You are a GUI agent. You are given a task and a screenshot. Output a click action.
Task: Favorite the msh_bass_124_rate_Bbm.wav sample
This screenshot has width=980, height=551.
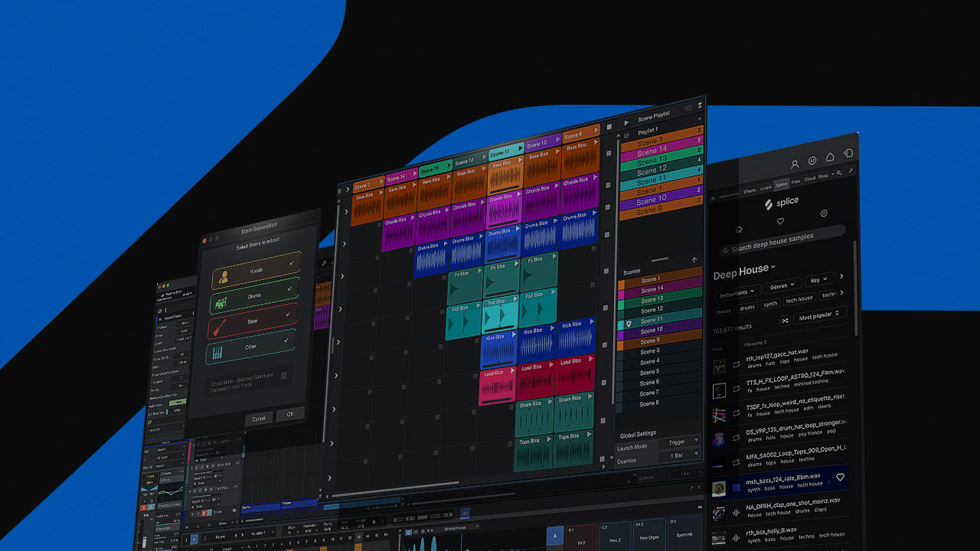(840, 478)
